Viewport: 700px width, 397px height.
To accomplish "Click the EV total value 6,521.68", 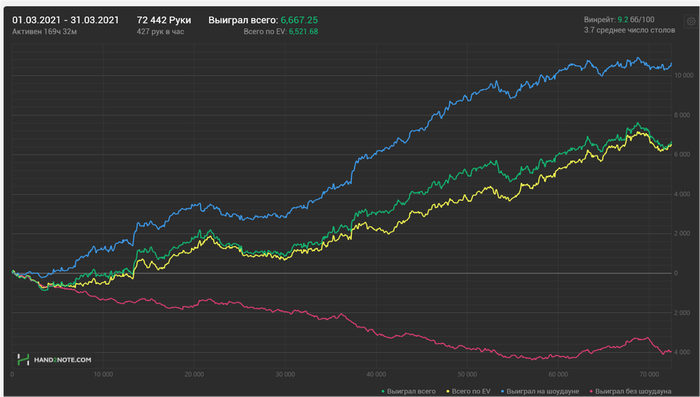I will [x=303, y=32].
